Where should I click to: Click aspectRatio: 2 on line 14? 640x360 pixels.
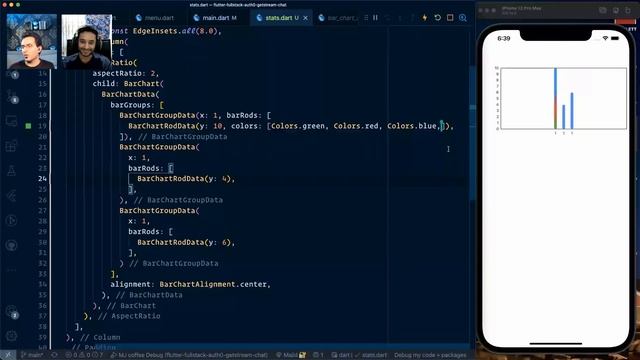point(124,73)
